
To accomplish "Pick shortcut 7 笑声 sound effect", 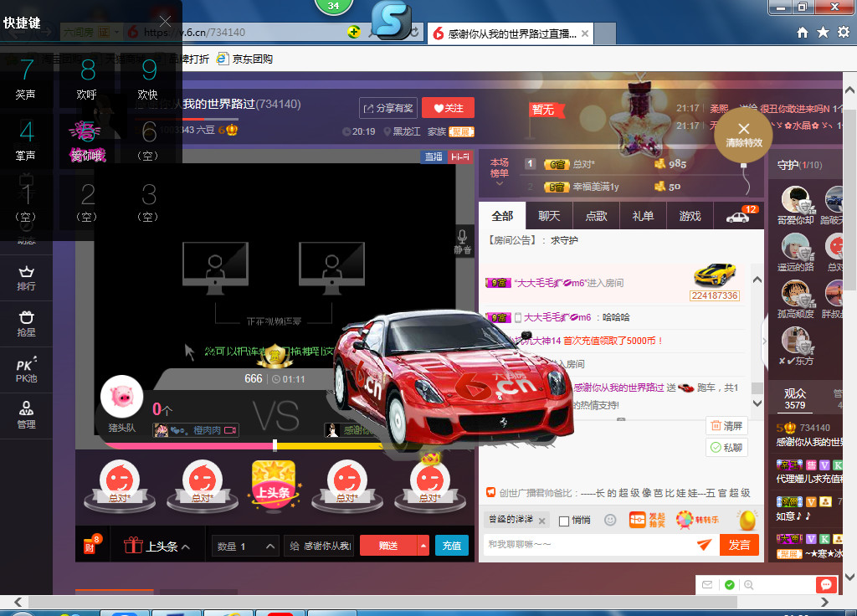I will coord(26,79).
